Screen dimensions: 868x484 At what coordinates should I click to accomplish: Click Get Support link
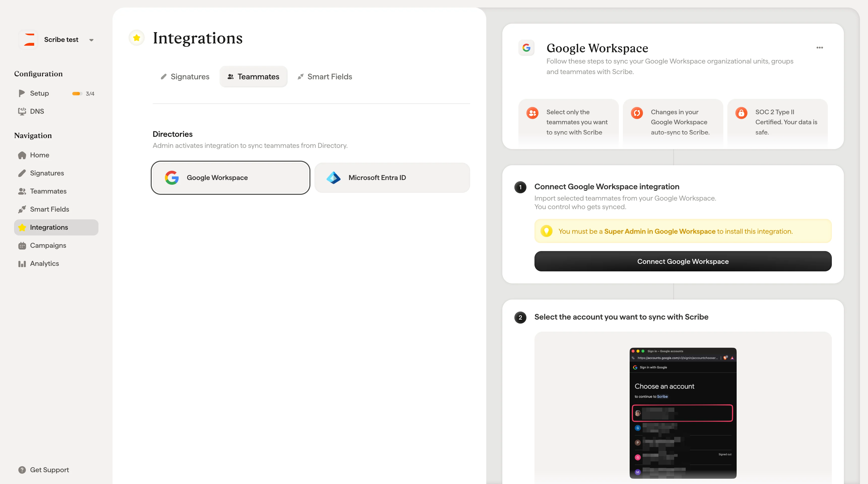(x=49, y=470)
